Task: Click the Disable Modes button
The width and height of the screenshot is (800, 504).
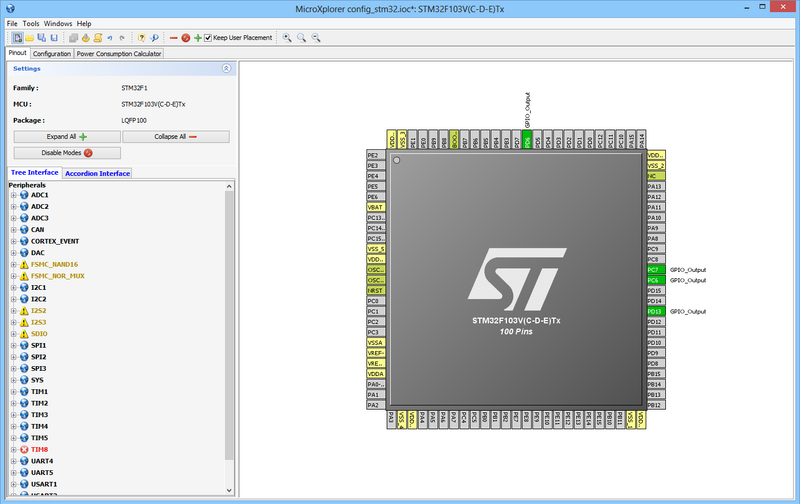Action: 67,153
